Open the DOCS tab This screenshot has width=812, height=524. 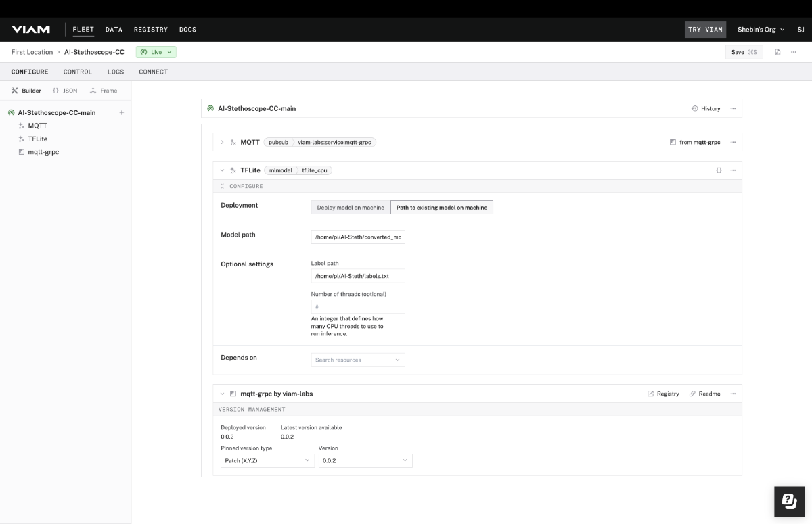(187, 30)
